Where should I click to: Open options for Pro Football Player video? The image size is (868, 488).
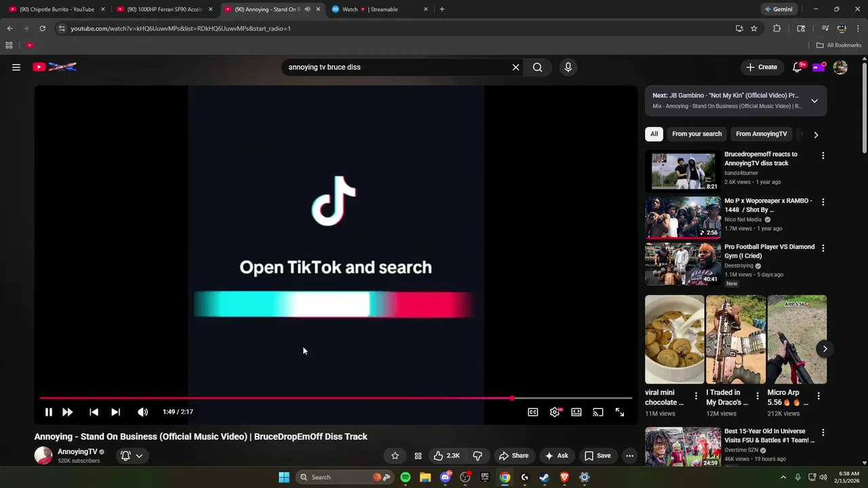pyautogui.click(x=823, y=248)
